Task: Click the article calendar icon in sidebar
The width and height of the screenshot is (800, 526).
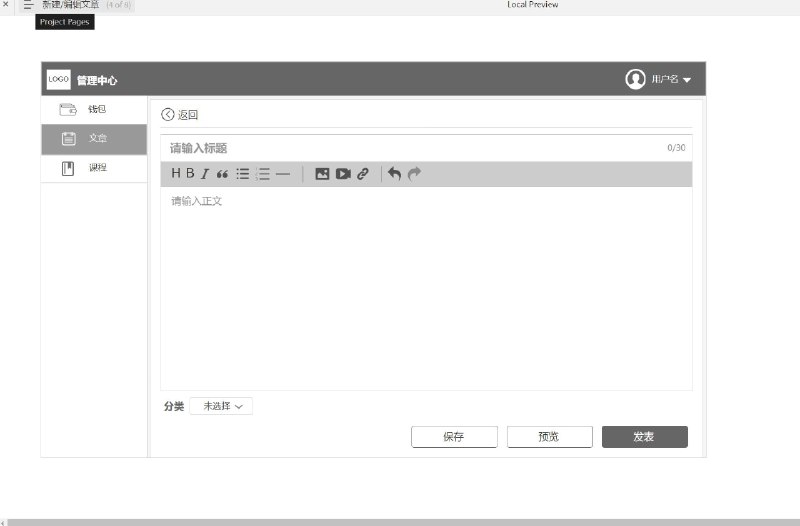Action: pos(68,138)
